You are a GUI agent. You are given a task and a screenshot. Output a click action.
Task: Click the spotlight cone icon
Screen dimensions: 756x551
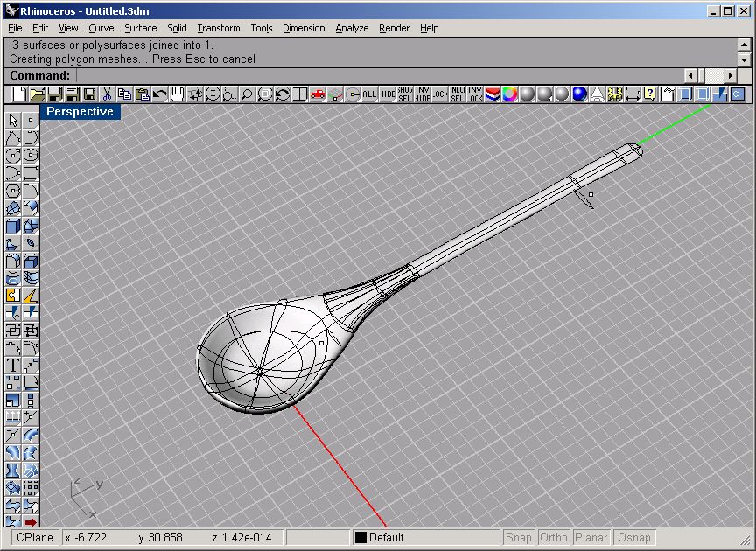tap(597, 94)
